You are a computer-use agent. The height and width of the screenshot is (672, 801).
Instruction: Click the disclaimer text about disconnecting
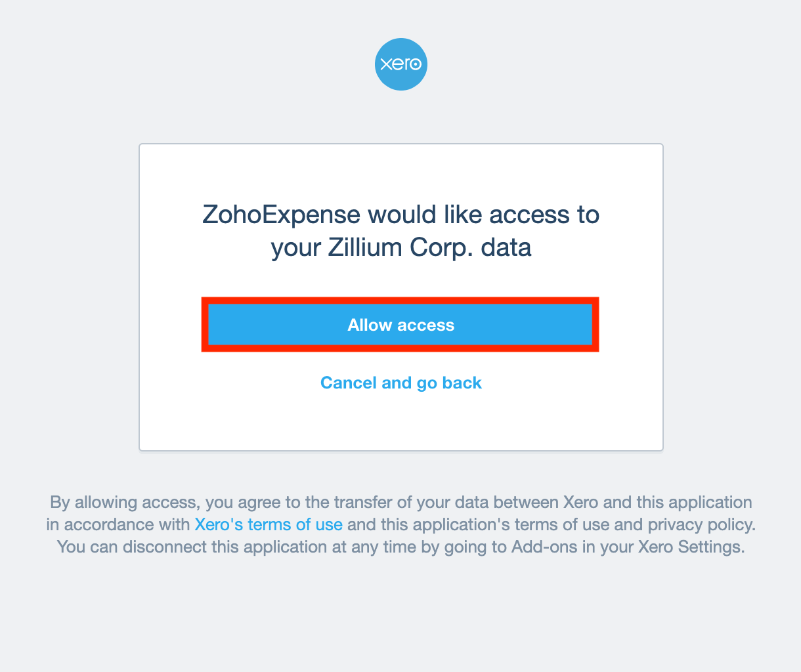[401, 546]
